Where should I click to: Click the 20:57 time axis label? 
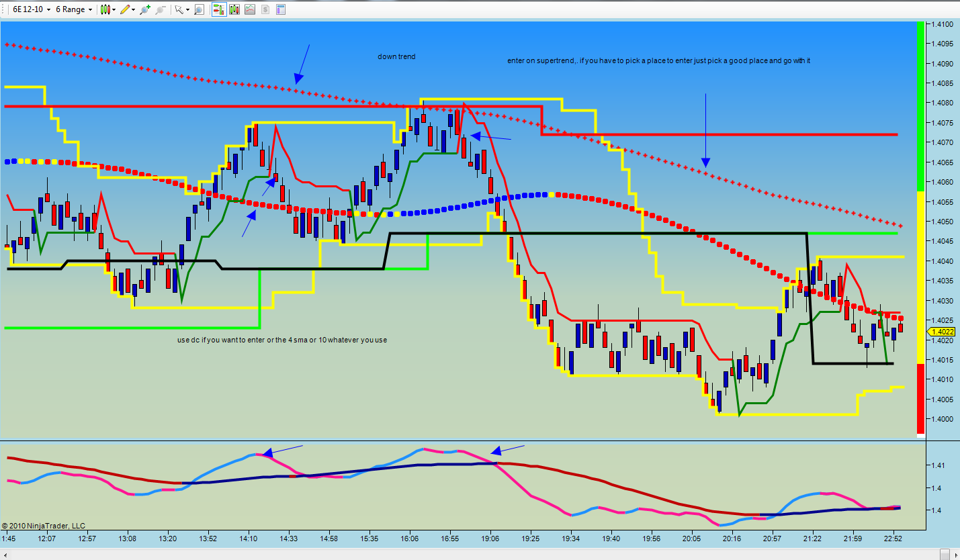click(773, 539)
